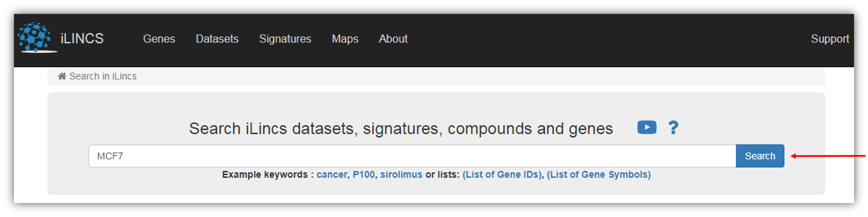
Task: Open the List of Gene IDs example
Action: click(502, 175)
